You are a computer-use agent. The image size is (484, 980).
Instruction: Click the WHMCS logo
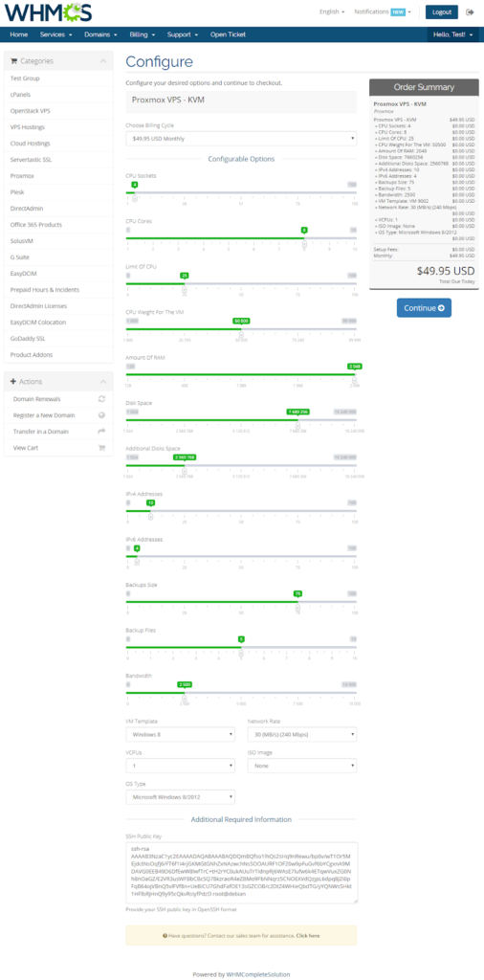coord(48,11)
